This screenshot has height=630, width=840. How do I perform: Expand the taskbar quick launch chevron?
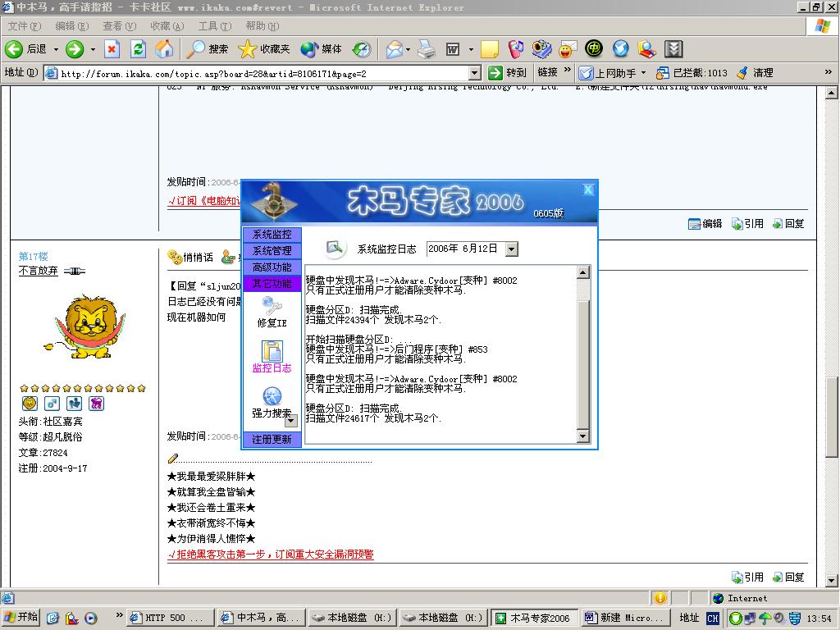pyautogui.click(x=119, y=614)
